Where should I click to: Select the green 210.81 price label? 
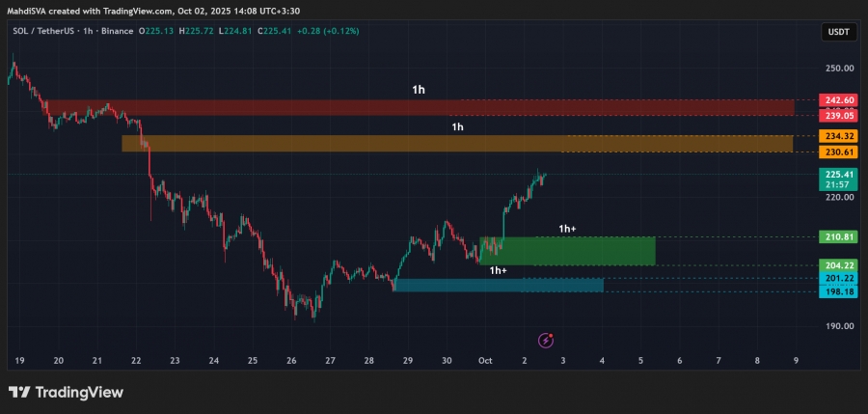(x=837, y=236)
